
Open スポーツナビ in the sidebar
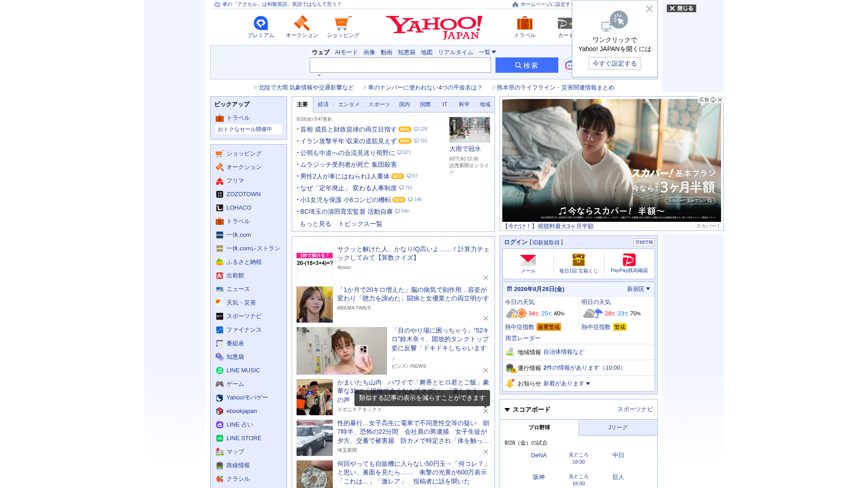244,316
